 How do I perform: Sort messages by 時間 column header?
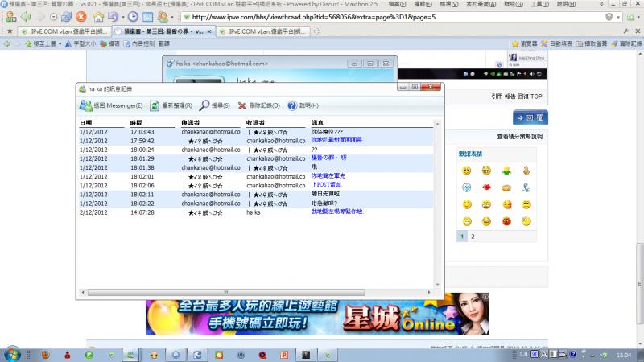coord(136,122)
